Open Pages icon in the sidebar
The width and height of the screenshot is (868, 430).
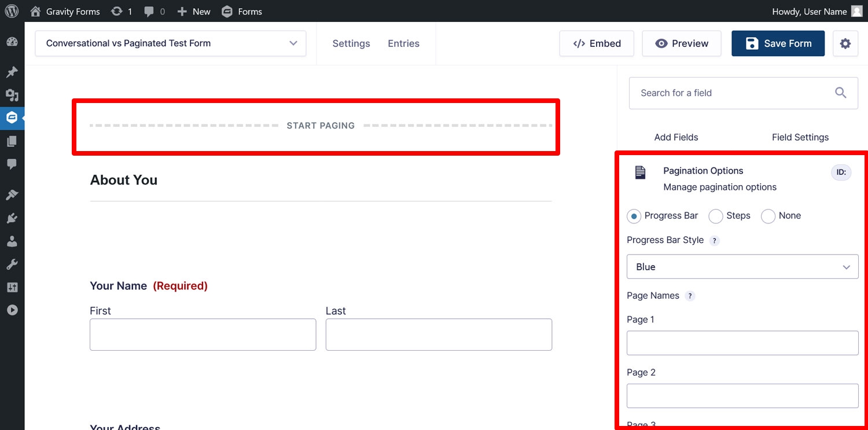[12, 141]
